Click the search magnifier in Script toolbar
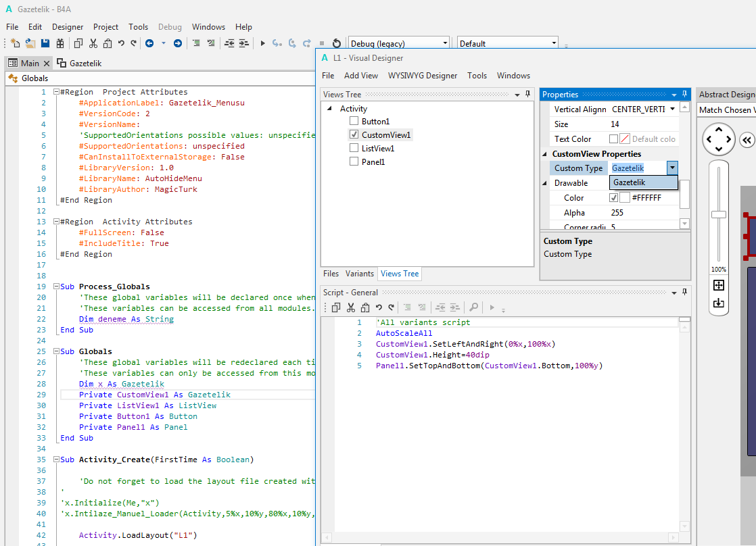This screenshot has width=756, height=546. (474, 307)
